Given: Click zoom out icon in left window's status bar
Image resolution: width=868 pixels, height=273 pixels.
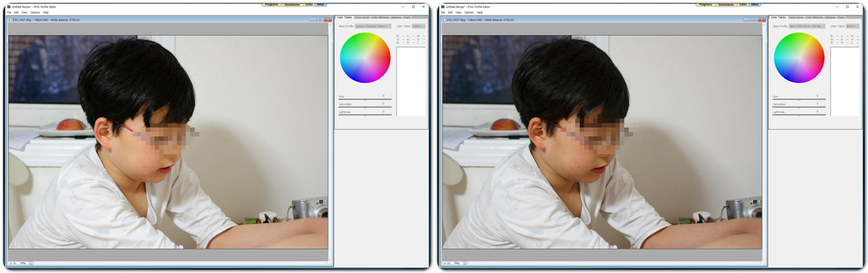Looking at the screenshot, I should pyautogui.click(x=10, y=263).
